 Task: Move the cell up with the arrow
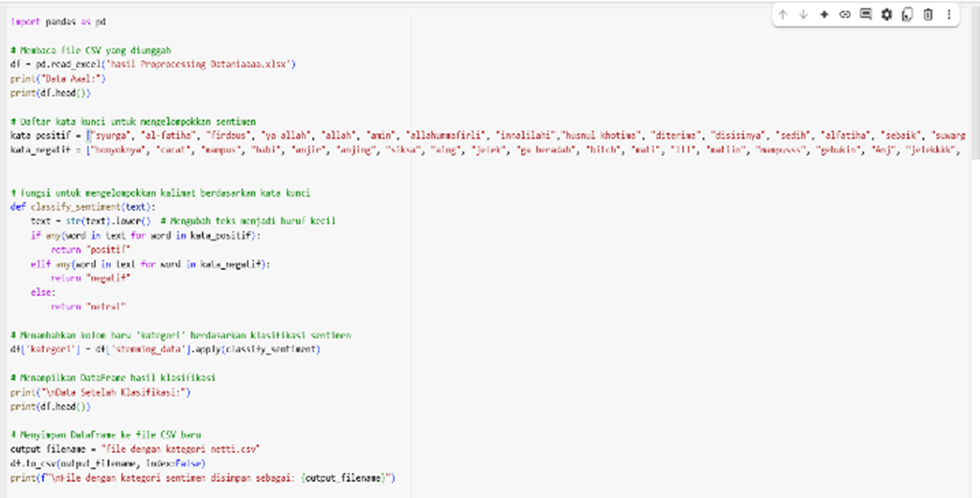tap(783, 14)
